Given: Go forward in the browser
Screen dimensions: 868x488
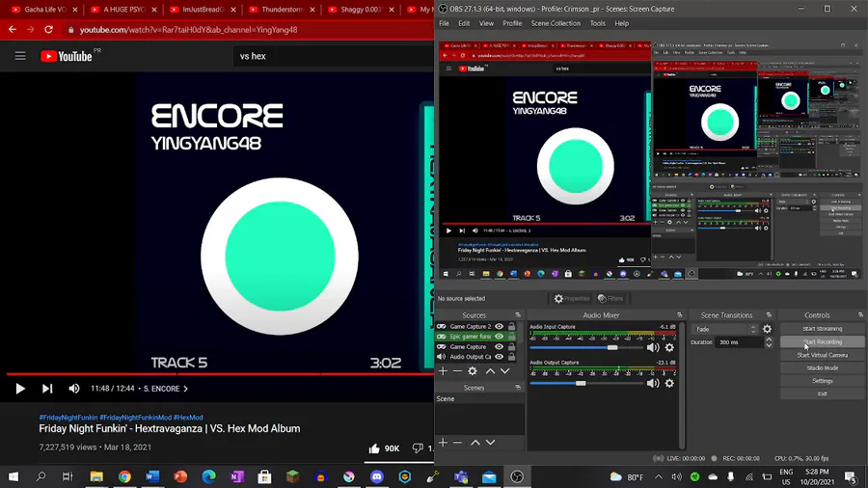Looking at the screenshot, I should pyautogui.click(x=31, y=30).
